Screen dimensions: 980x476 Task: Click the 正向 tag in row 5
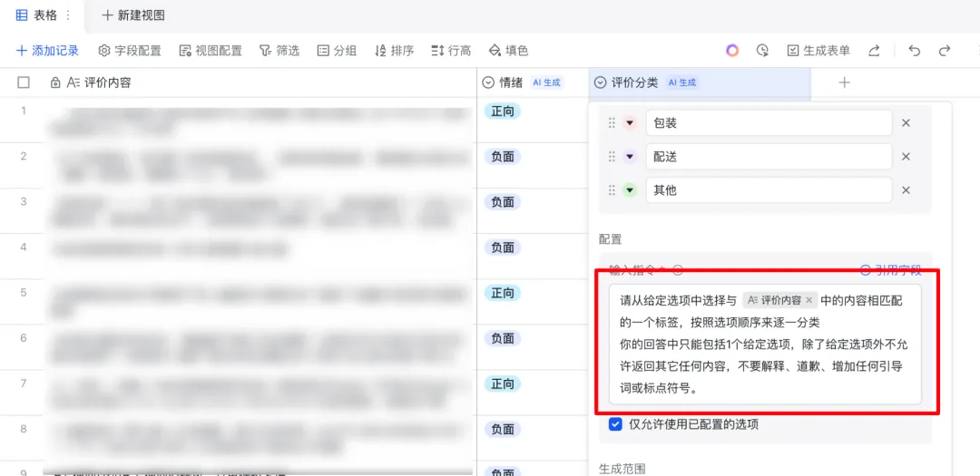tap(503, 293)
